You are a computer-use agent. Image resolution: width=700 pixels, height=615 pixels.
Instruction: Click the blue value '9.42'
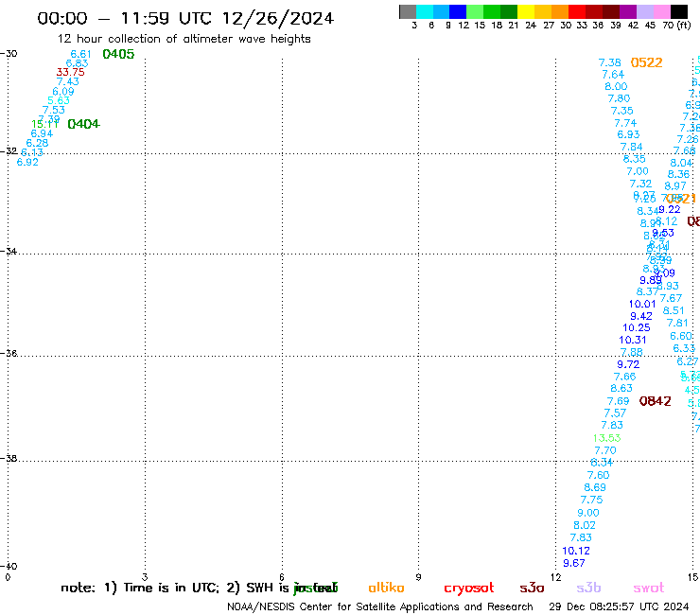click(641, 316)
